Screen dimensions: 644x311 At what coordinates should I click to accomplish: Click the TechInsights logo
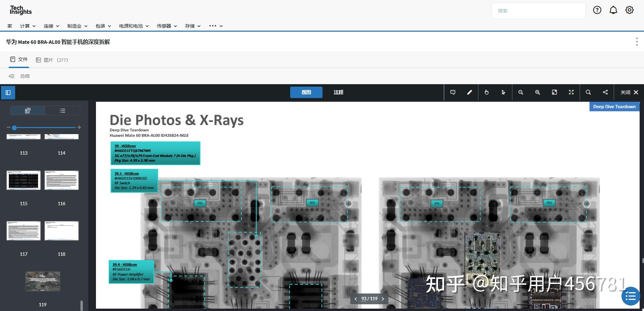[21, 10]
